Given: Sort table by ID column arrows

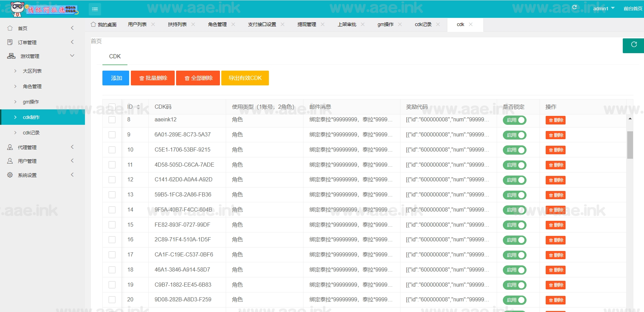Looking at the screenshot, I should [x=138, y=107].
